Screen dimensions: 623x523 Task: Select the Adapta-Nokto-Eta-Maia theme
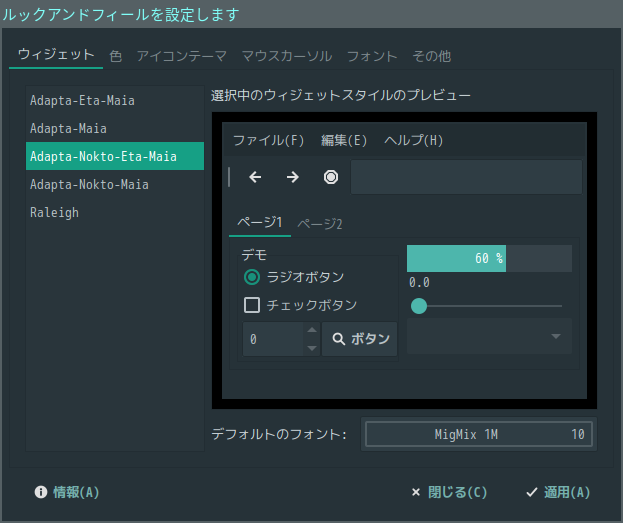[x=115, y=156]
